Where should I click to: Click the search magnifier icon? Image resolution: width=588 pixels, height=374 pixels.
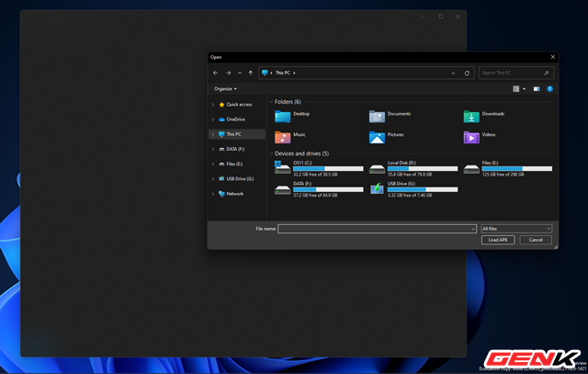[547, 73]
